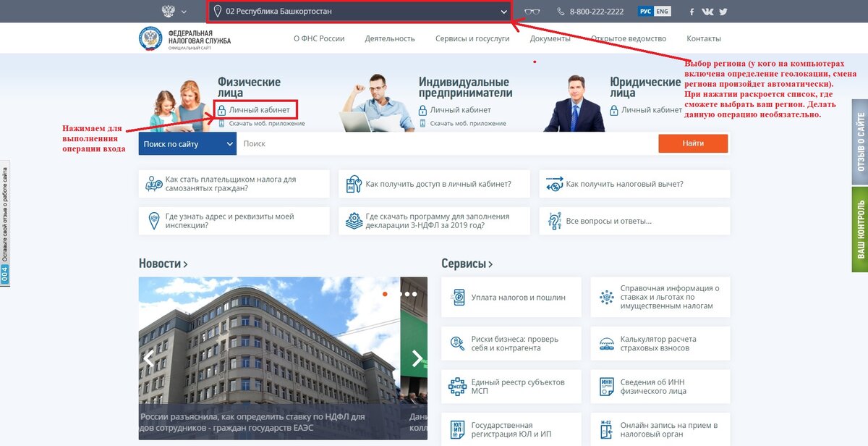The image size is (868, 446).
Task: Expand the emblem dropdown chevron
Action: [x=184, y=12]
